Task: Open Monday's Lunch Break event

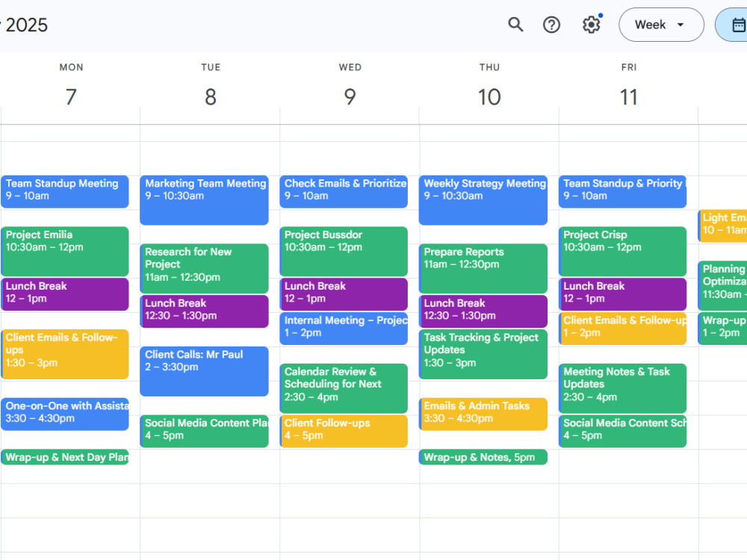Action: [x=65, y=294]
